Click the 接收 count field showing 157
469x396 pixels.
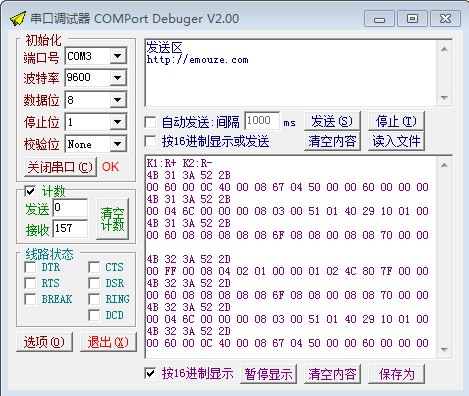click(70, 228)
